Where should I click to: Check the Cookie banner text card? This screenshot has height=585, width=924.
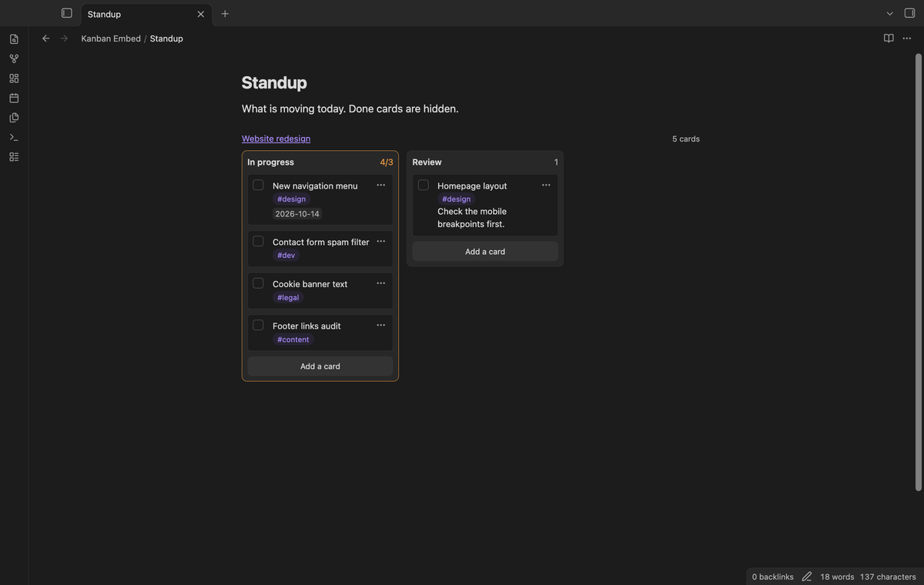coord(258,283)
